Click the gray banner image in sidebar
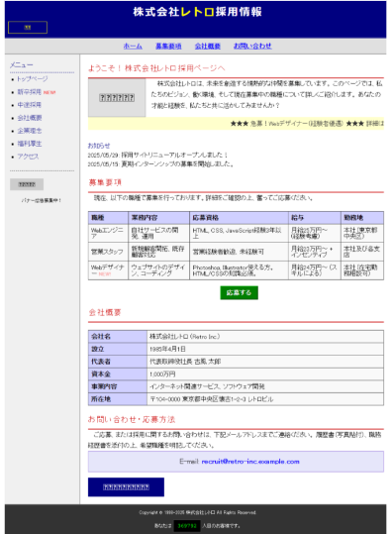Viewport: 392px width, 534px height. pyautogui.click(x=27, y=184)
